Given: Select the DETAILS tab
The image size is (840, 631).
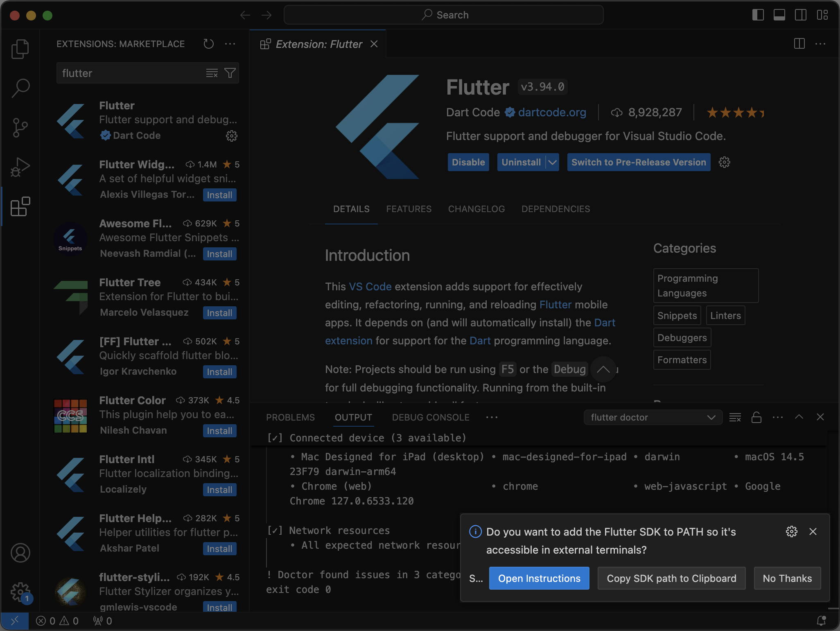Looking at the screenshot, I should click(x=351, y=209).
